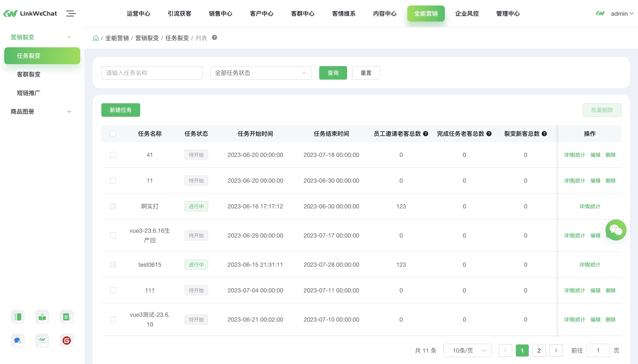
Task: Switch to 企业风控 tab
Action: pyautogui.click(x=467, y=14)
